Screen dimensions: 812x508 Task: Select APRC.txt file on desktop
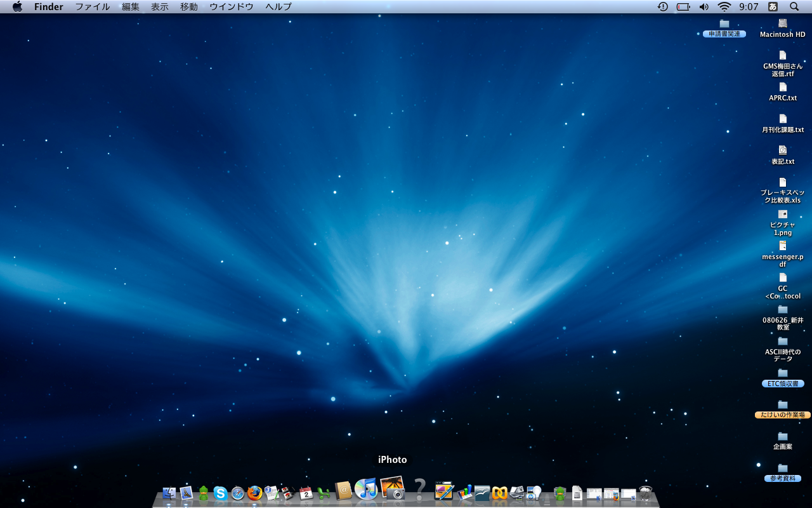[783, 92]
